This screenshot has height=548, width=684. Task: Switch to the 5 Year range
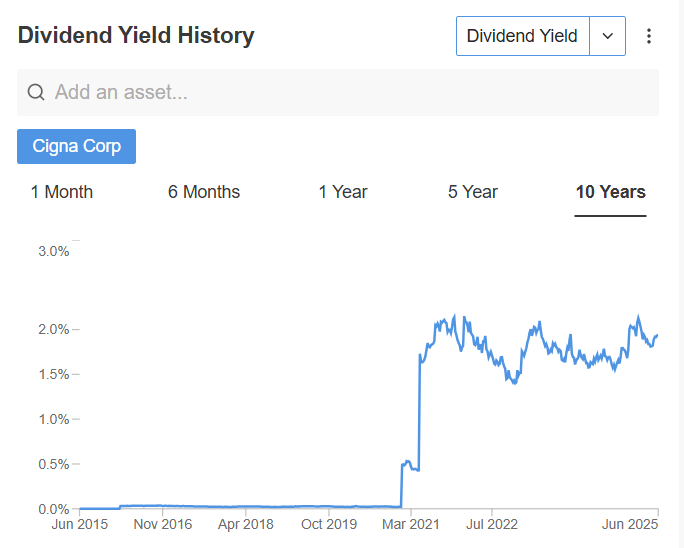point(472,192)
